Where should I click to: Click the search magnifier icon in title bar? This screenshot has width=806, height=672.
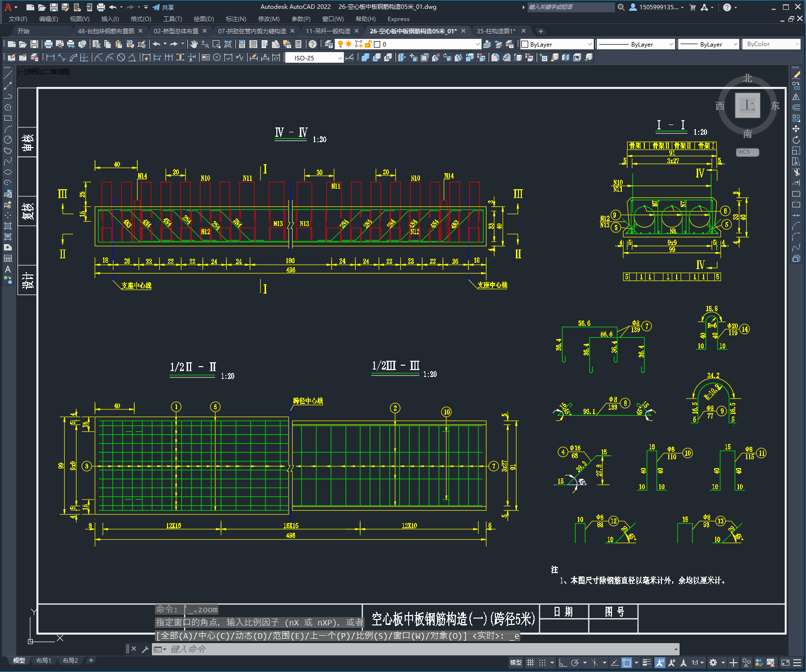[621, 7]
